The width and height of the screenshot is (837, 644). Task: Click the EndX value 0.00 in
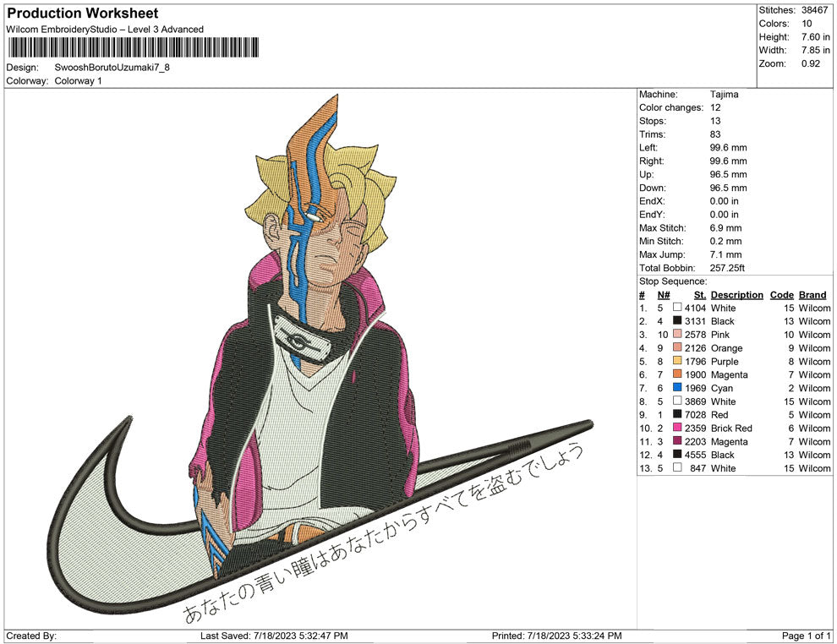tap(725, 201)
